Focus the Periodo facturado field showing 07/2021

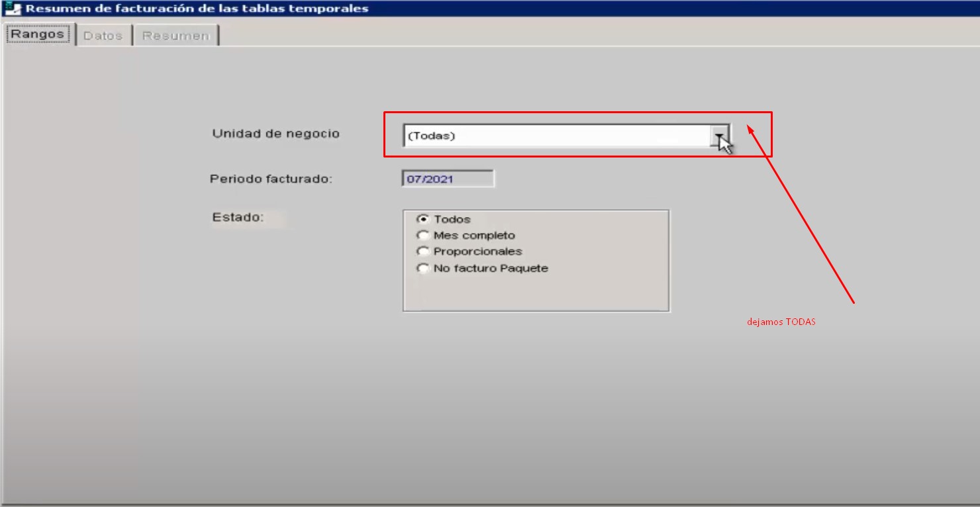click(x=448, y=179)
